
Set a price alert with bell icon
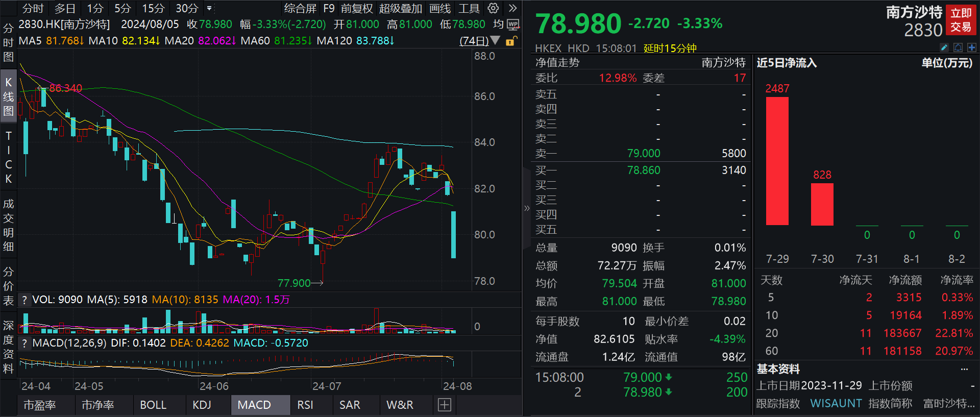pyautogui.click(x=958, y=47)
